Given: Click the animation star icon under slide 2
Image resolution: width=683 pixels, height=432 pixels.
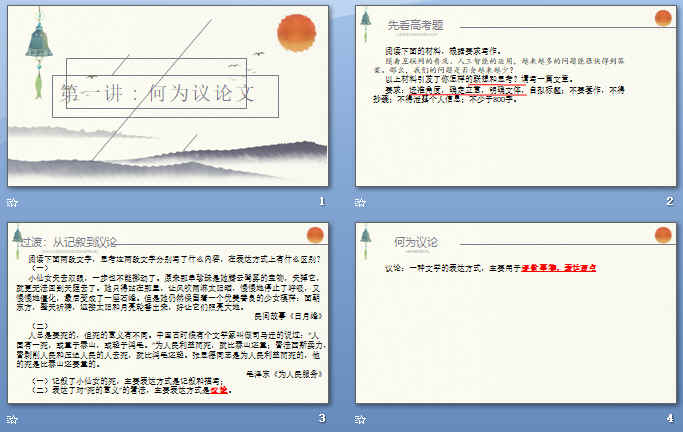Looking at the screenshot, I should pos(360,202).
